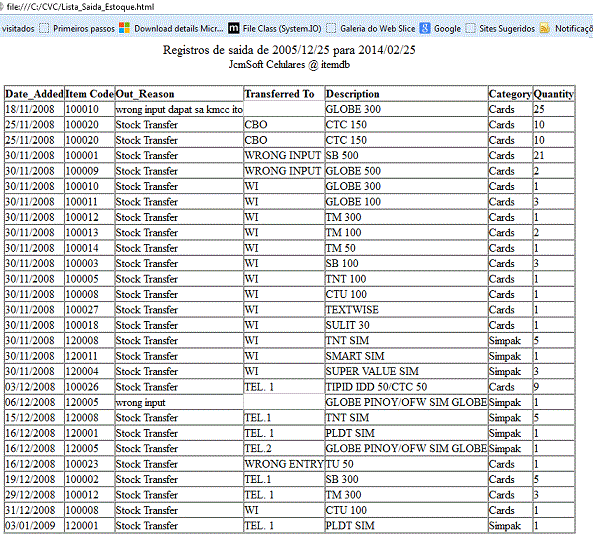Click the SB 100 description cell

click(x=407, y=263)
